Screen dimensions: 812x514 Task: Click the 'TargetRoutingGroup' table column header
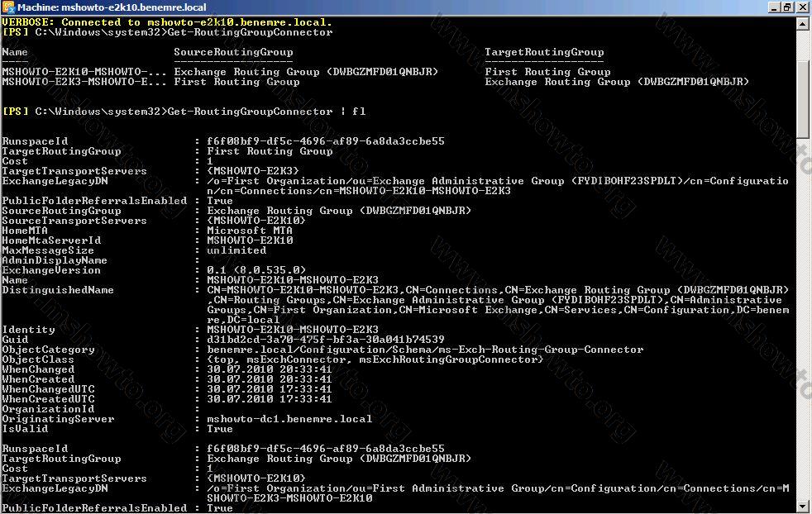coord(544,52)
